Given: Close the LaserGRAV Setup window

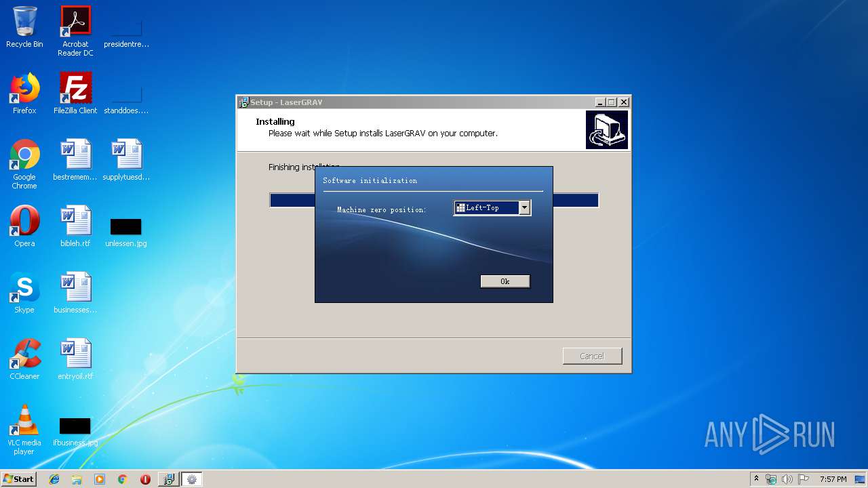Looking at the screenshot, I should coord(624,102).
